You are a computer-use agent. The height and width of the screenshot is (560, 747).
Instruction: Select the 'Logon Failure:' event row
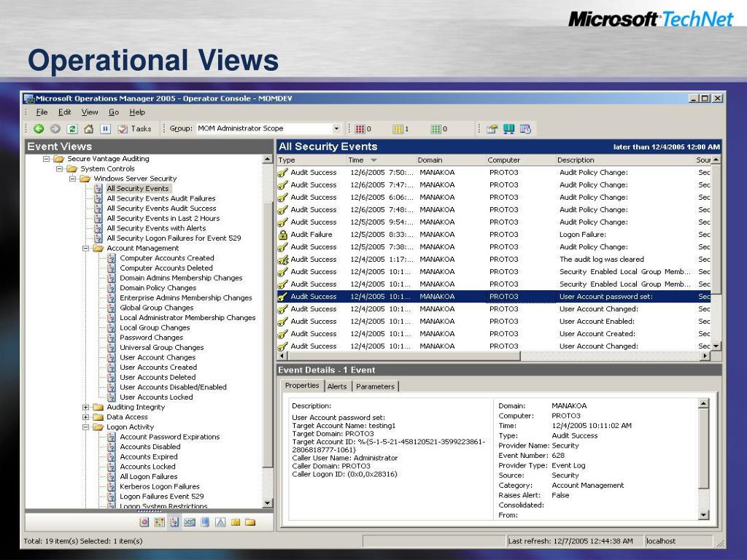(x=494, y=234)
